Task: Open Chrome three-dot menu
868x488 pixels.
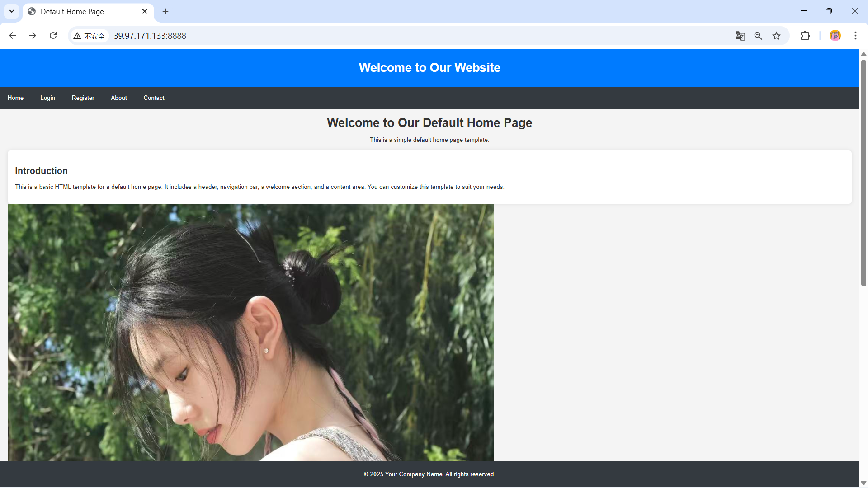Action: 855,36
